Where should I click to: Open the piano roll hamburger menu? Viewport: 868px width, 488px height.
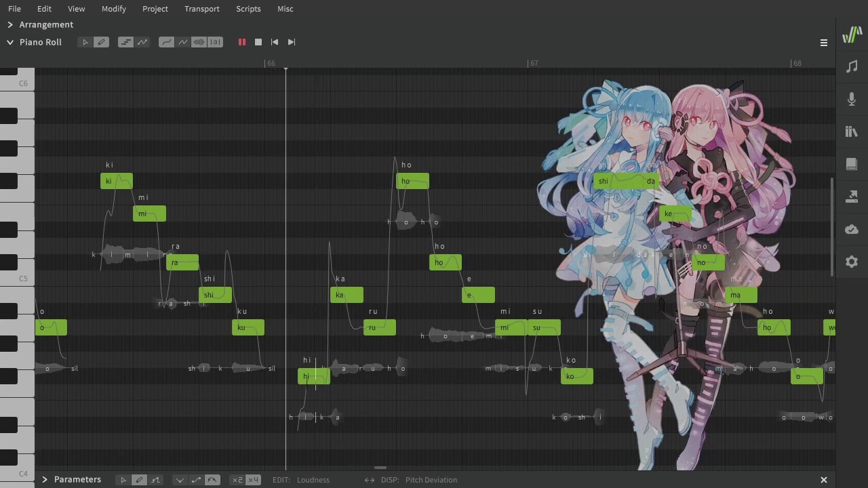[x=824, y=43]
